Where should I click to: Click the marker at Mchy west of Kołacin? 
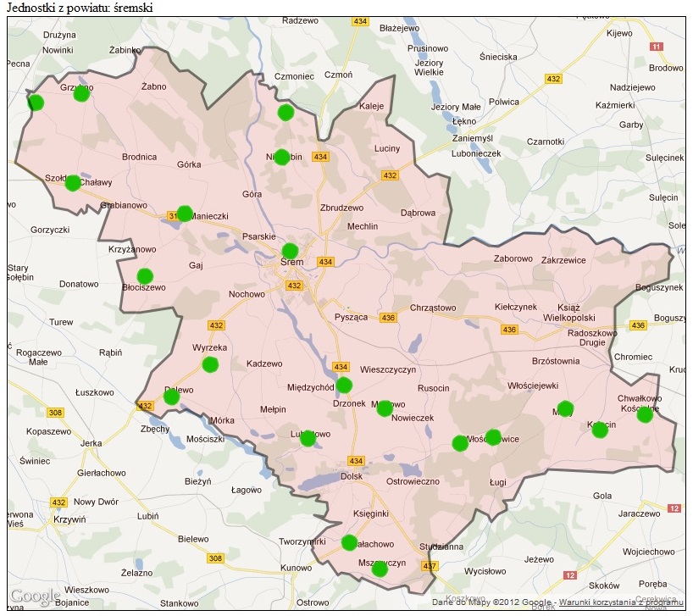(567, 410)
